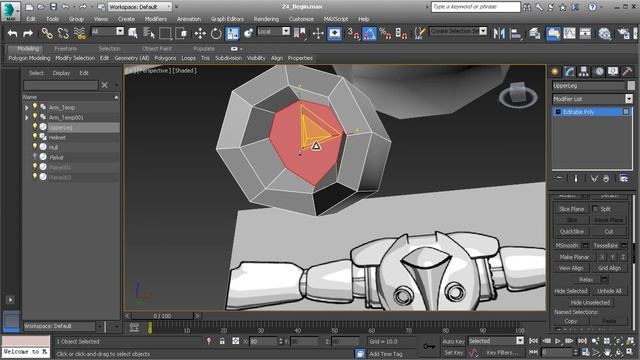Viewport: 640px width, 360px height.
Task: Toggle light bulb visibility for Pelvis
Action: click(35, 157)
